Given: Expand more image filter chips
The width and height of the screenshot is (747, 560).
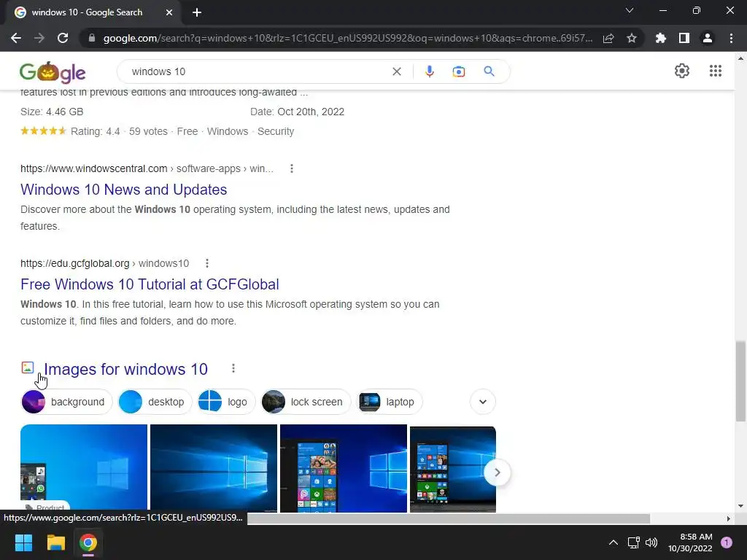Looking at the screenshot, I should click(x=483, y=402).
